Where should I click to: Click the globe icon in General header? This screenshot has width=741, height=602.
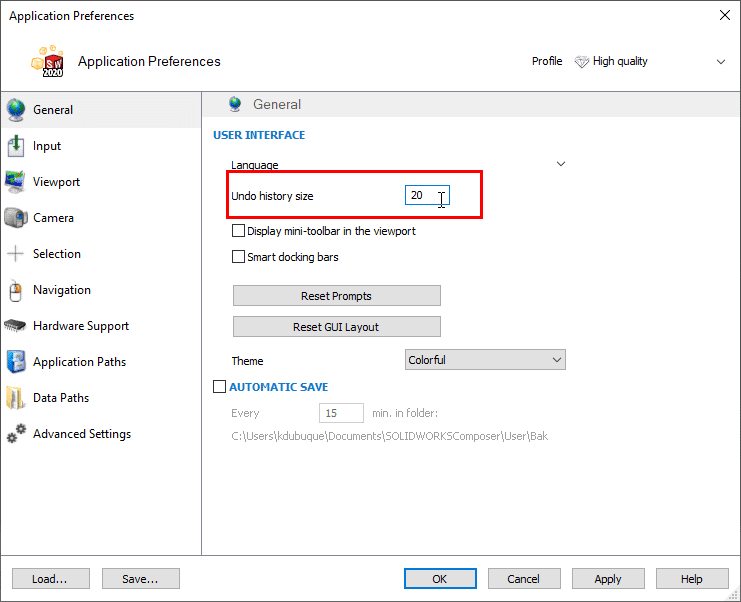pos(235,104)
